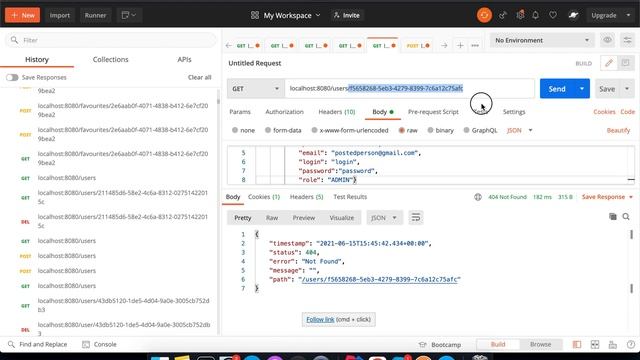
Task: Click the sync status icon
Action: [484, 16]
